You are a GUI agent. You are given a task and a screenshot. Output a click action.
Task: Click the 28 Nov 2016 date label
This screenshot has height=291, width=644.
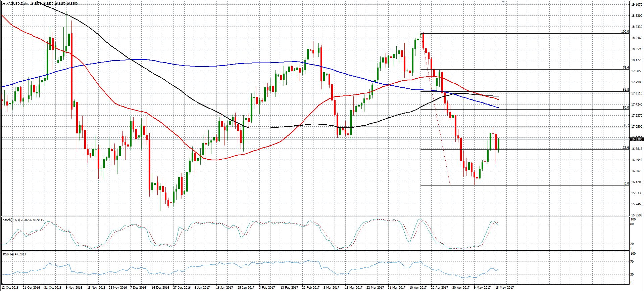click(117, 288)
